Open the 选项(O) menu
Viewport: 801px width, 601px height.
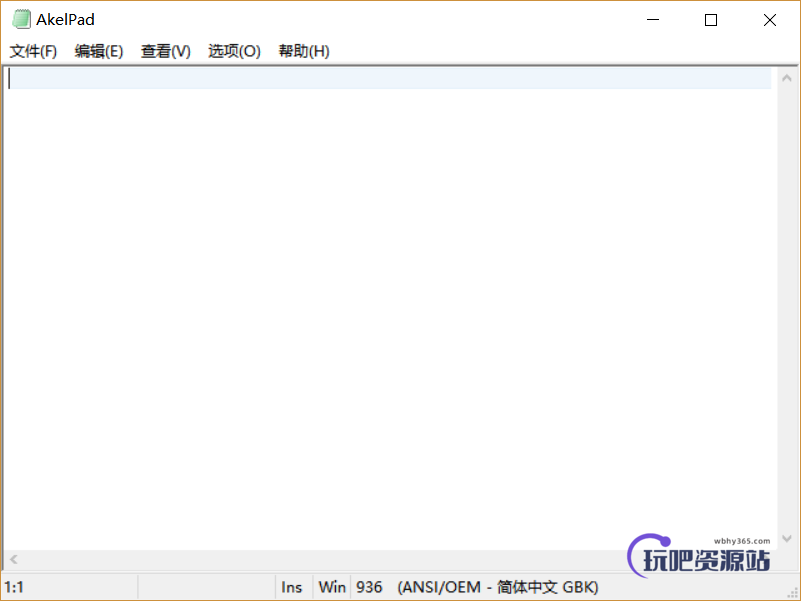click(234, 51)
